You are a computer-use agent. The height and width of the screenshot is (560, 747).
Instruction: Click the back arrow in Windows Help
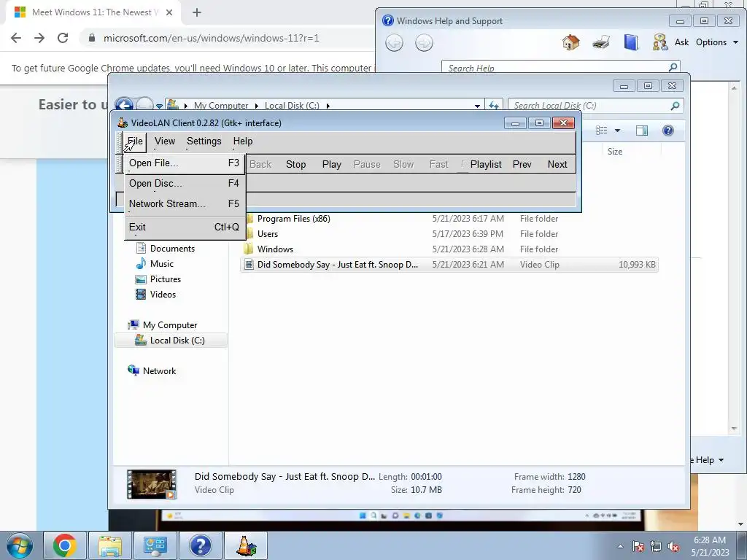click(394, 43)
